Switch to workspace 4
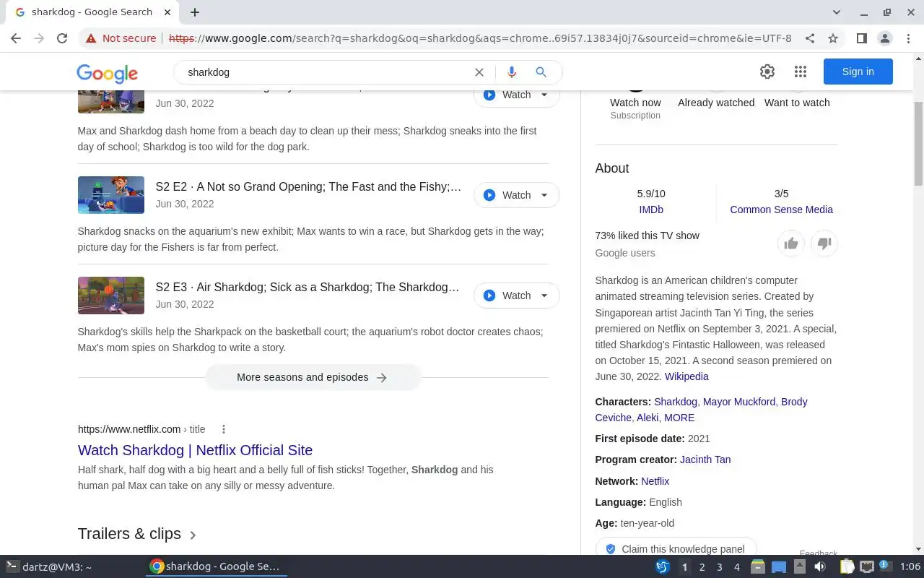924x578 pixels. (x=737, y=567)
